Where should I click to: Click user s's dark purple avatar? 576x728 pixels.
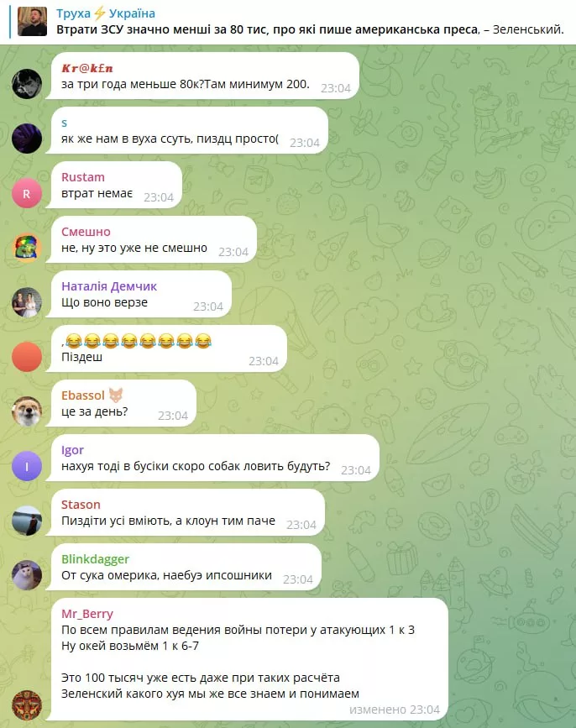(x=27, y=139)
